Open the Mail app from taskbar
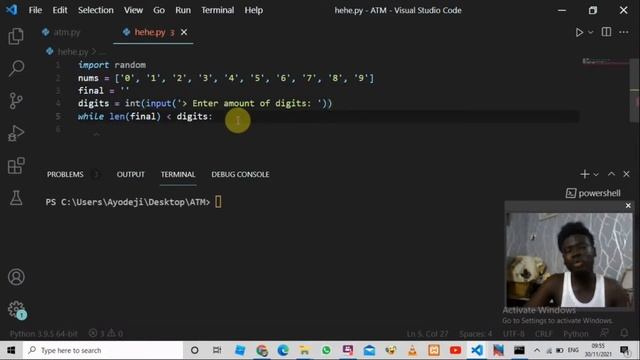 [x=369, y=350]
